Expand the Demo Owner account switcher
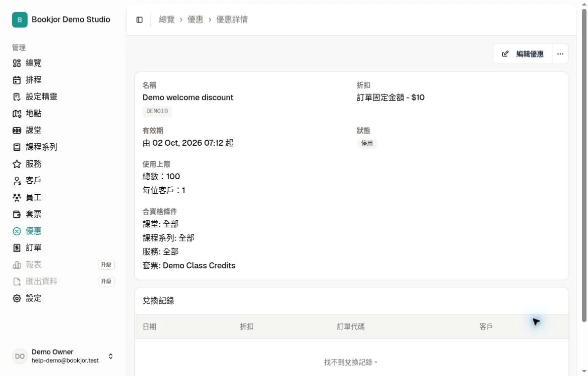The image size is (588, 376). (x=111, y=356)
